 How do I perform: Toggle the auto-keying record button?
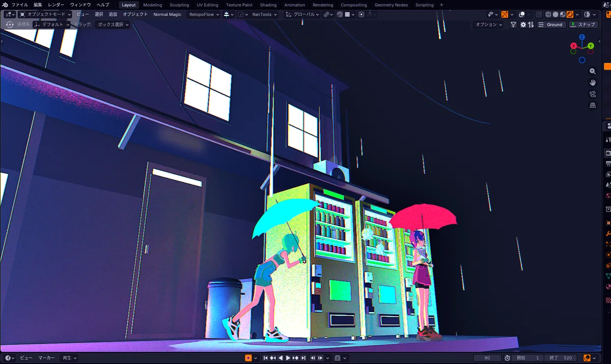click(248, 358)
